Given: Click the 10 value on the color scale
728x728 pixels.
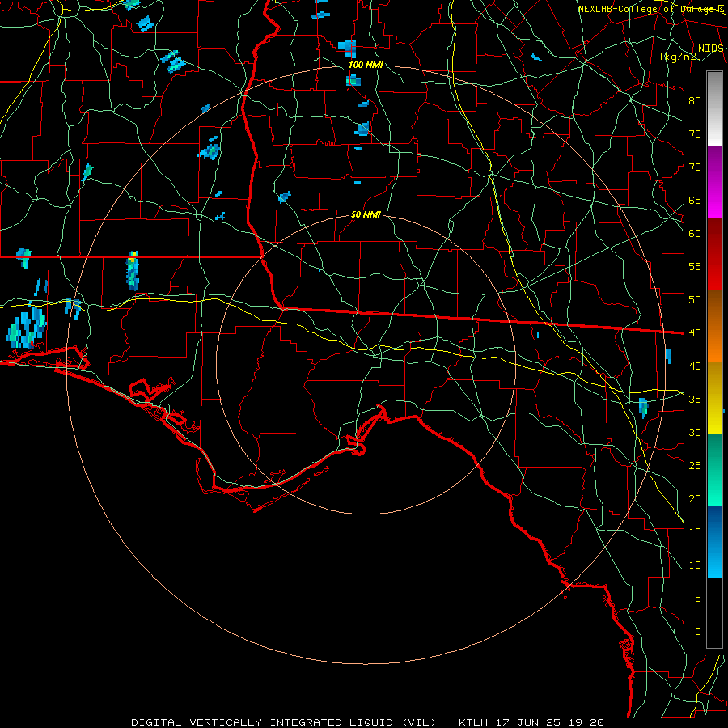Looking at the screenshot, I should point(695,565).
